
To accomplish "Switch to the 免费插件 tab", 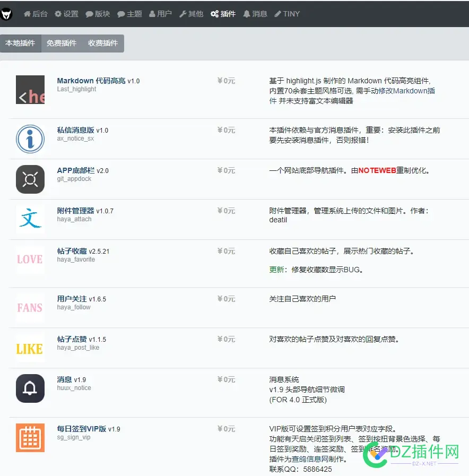I will (62, 44).
